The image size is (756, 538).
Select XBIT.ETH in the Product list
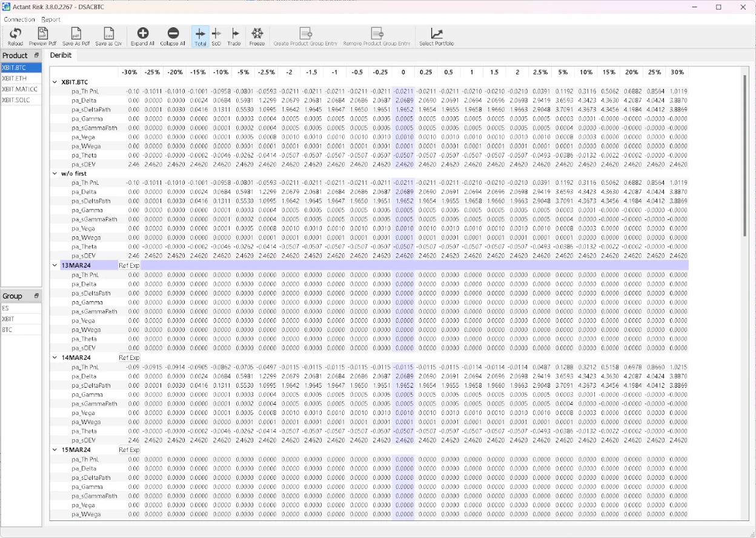[x=21, y=78]
